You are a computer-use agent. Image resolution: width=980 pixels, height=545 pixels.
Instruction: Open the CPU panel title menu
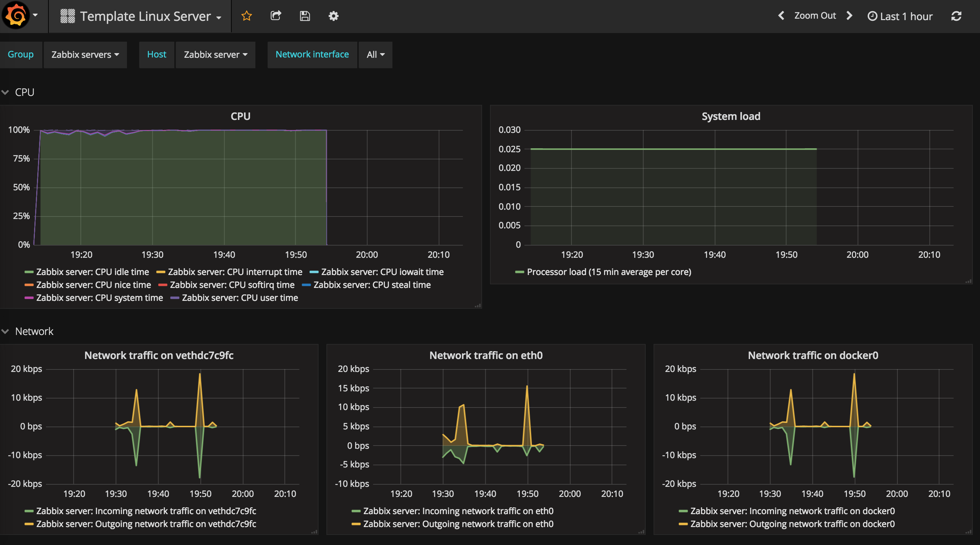point(240,116)
